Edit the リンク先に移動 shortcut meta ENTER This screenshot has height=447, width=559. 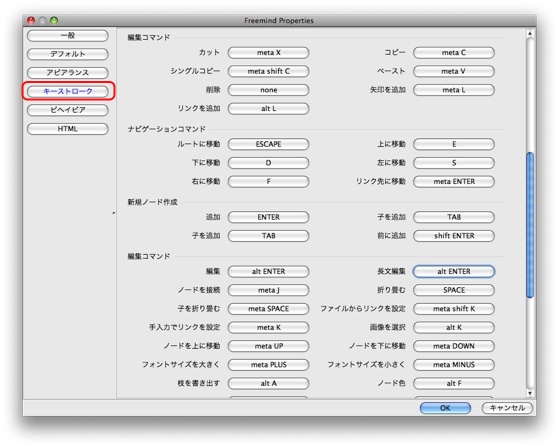[x=454, y=181]
